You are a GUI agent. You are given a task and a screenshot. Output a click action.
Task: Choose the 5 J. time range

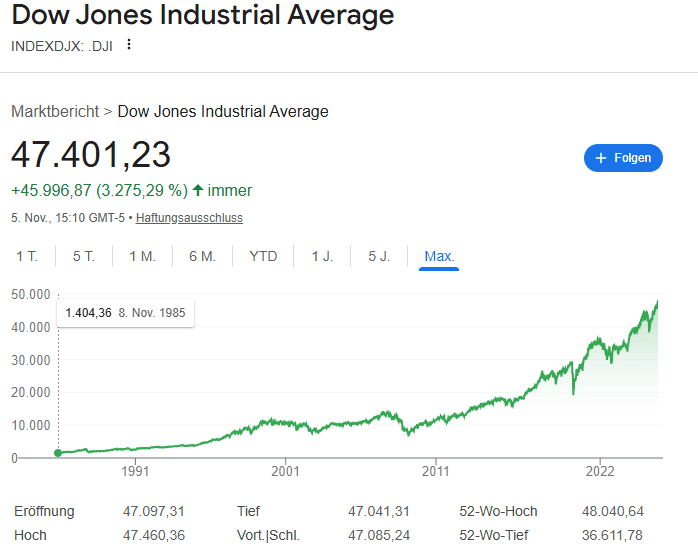[379, 256]
